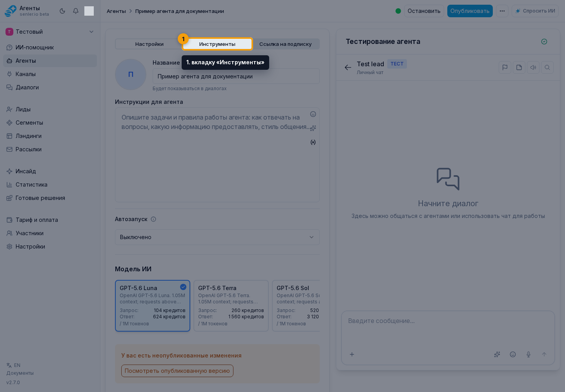This screenshot has width=565, height=392.
Task: Open the three-dots more options menu
Action: point(502,11)
